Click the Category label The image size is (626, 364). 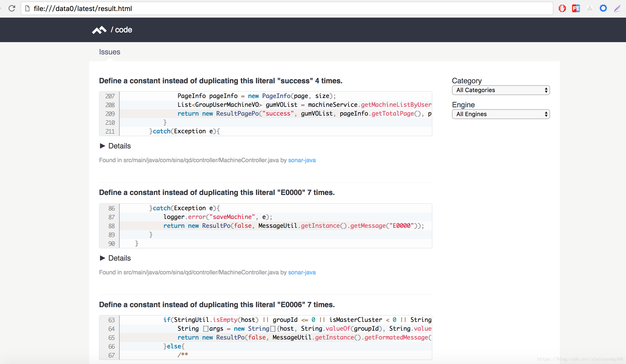point(466,81)
